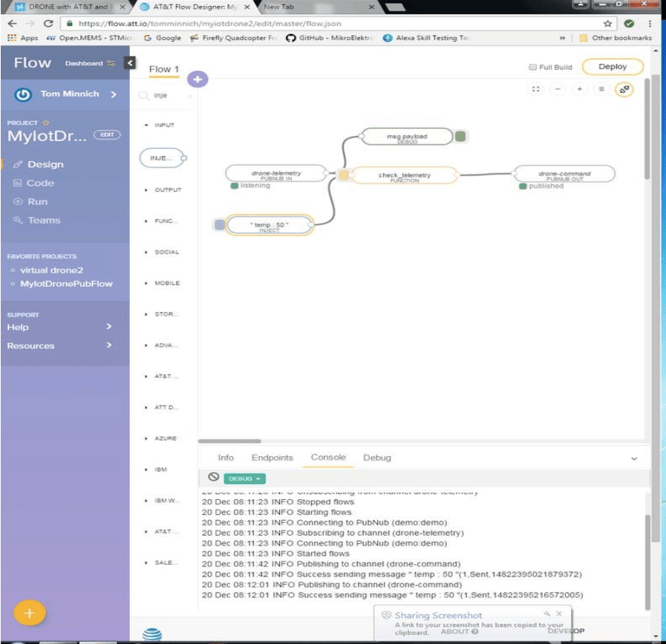
Task: Open the virtual drone2 favorite project
Action: click(x=51, y=270)
